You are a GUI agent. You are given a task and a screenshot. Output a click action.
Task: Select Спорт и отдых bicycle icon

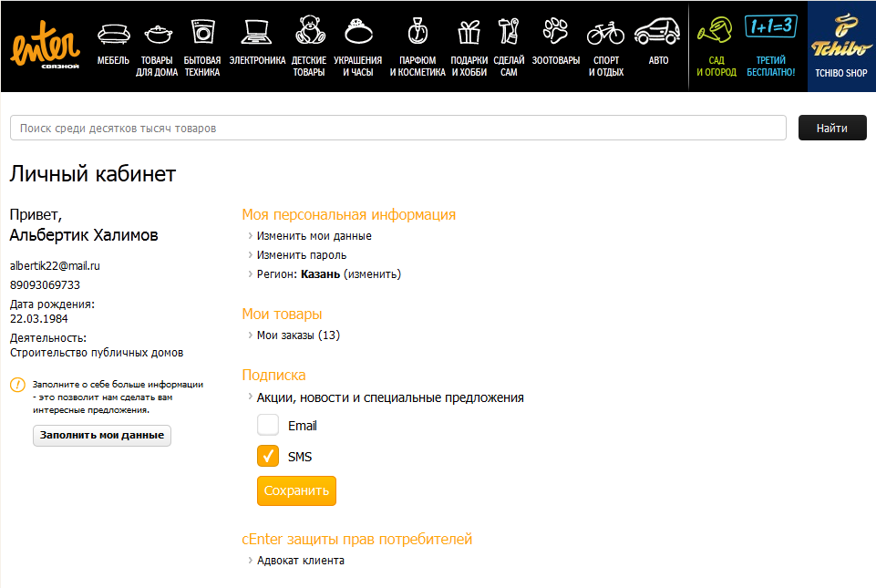[605, 33]
